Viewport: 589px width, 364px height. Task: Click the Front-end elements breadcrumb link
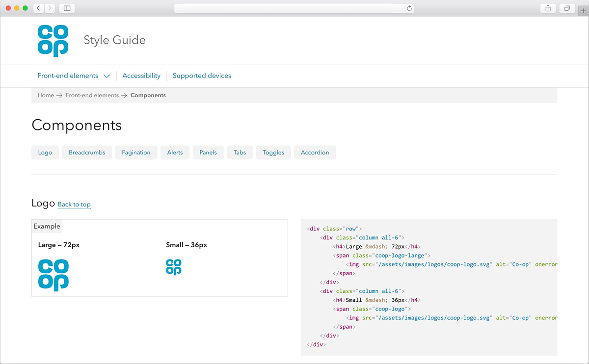[92, 95]
